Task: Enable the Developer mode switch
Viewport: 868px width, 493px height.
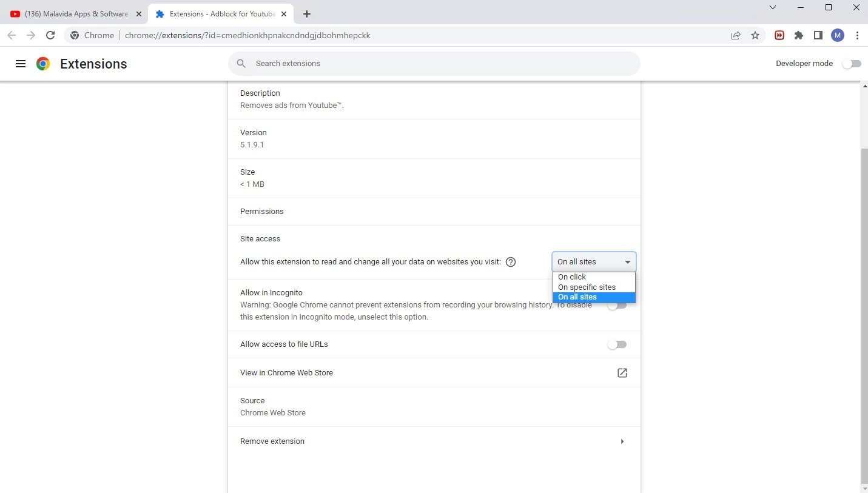Action: pos(852,64)
